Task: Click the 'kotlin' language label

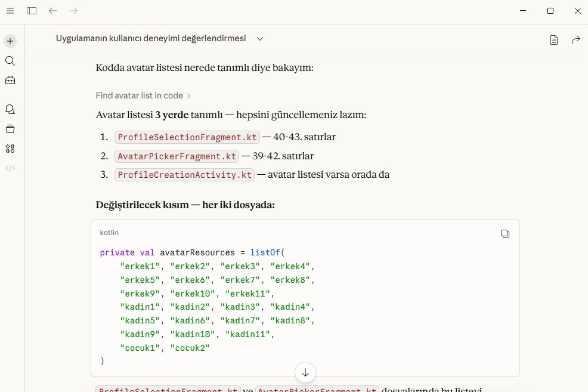Action: pos(109,233)
